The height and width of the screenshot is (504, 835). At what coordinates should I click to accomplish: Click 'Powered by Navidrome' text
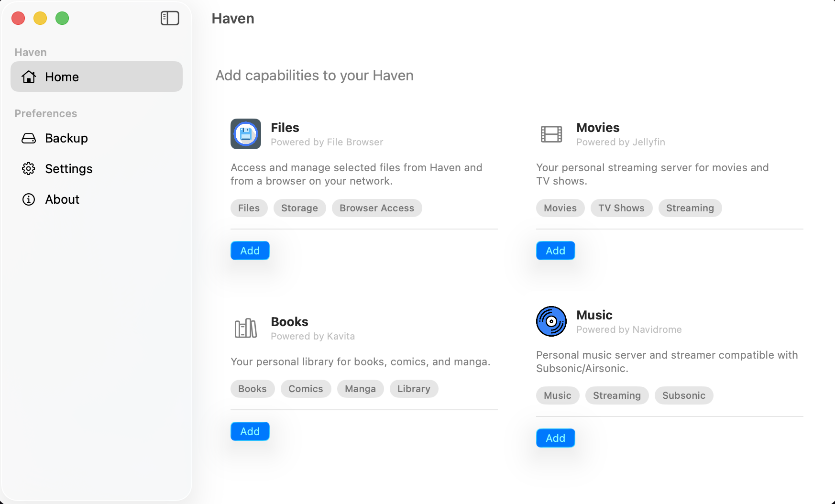tap(629, 329)
